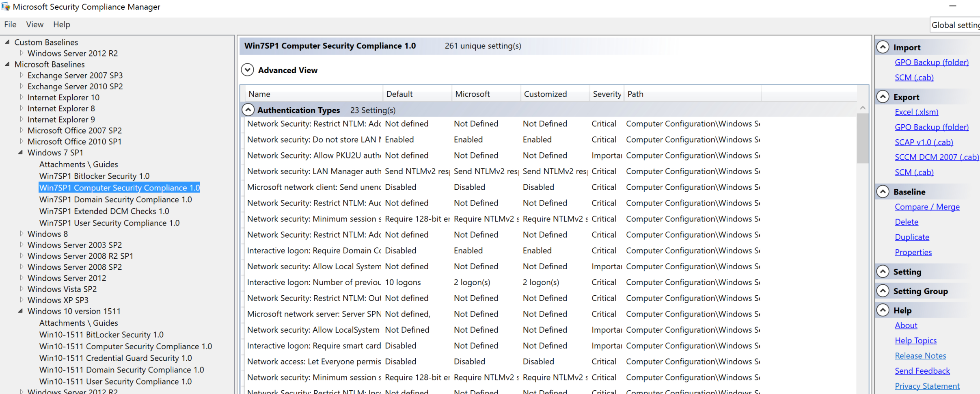Collapse the Baseline panel chevron

[x=883, y=191]
